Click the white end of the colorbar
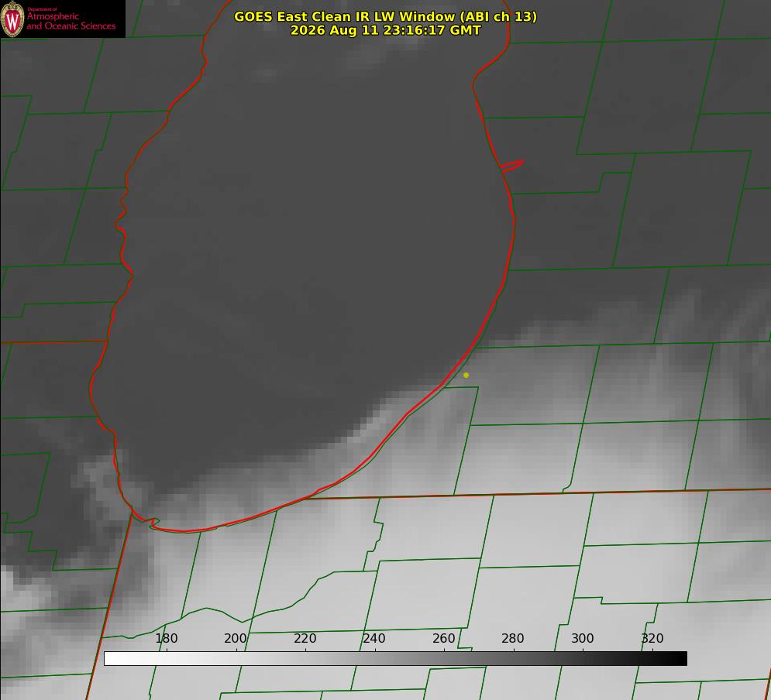This screenshot has height=700, width=771. (112, 659)
